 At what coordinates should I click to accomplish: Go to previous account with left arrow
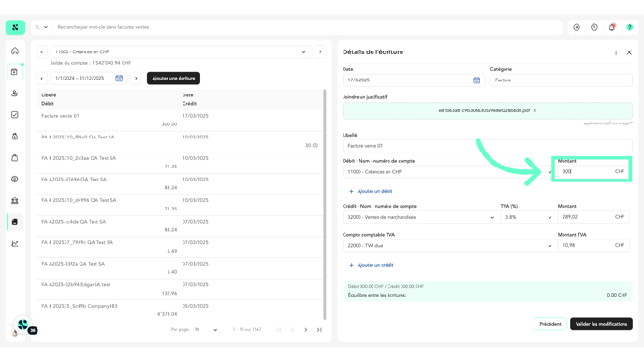pos(41,52)
